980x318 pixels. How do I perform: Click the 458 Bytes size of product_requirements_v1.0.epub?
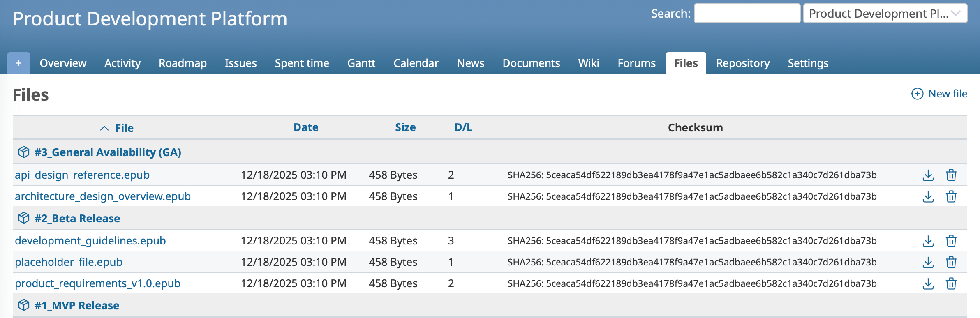click(x=393, y=283)
